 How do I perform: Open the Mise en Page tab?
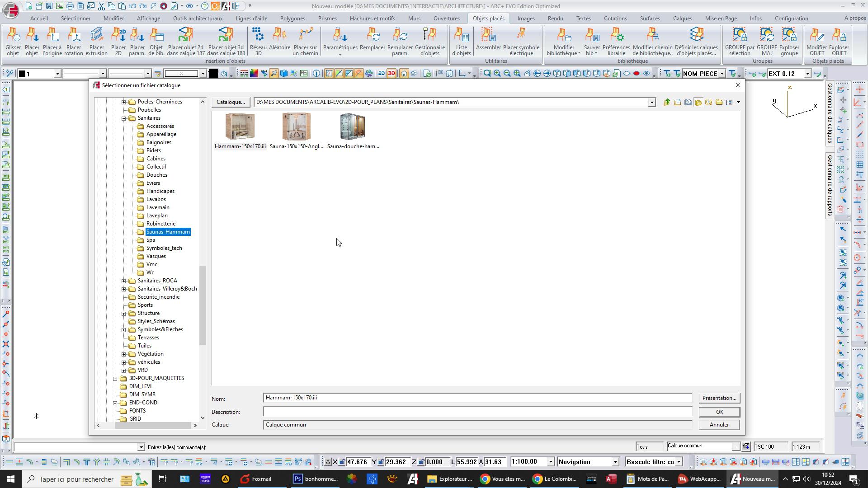[x=721, y=19]
